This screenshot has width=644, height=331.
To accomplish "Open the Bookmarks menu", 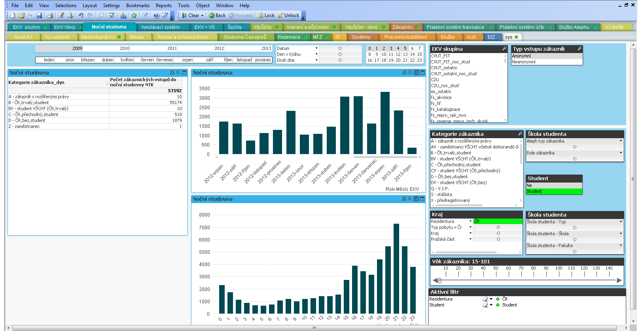I will tap(138, 5).
